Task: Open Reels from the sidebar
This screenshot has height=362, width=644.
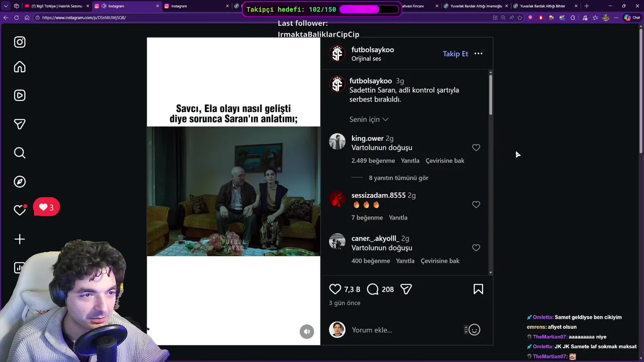Action: [20, 96]
